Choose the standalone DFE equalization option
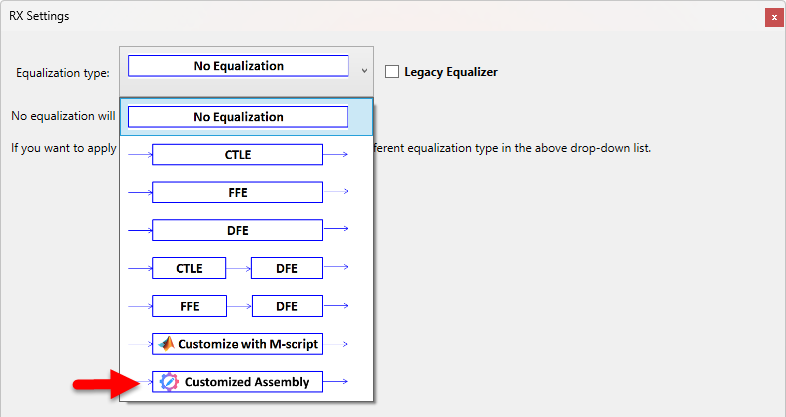786x417 pixels. (x=237, y=230)
